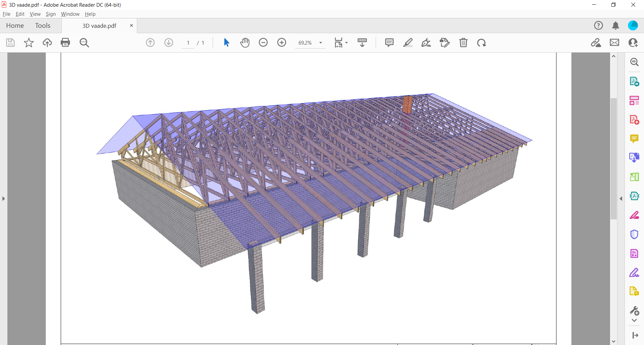Image resolution: width=644 pixels, height=345 pixels.
Task: Expand the fit page options dropdown
Action: [346, 43]
